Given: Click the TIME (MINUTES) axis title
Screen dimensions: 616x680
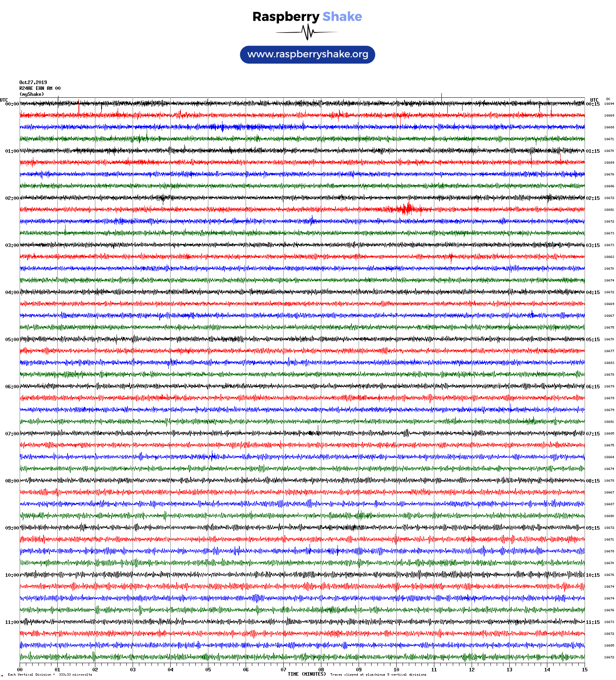Looking at the screenshot, I should pyautogui.click(x=307, y=674).
